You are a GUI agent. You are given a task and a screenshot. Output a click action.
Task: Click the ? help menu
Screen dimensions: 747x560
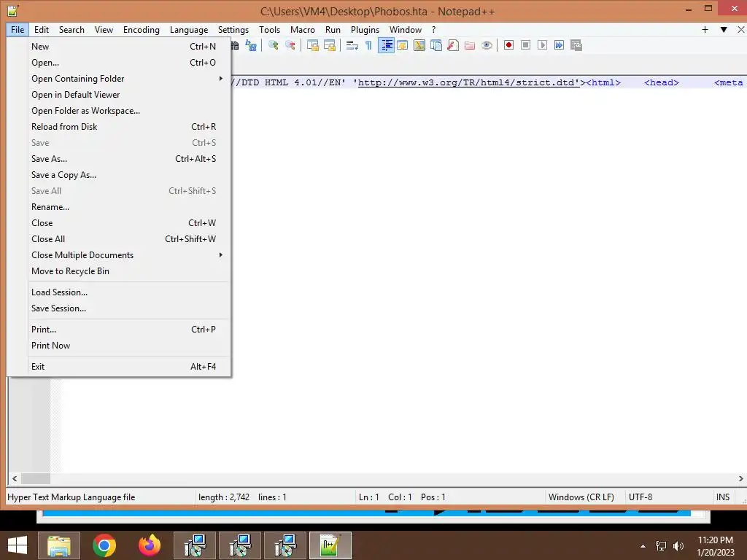point(433,29)
